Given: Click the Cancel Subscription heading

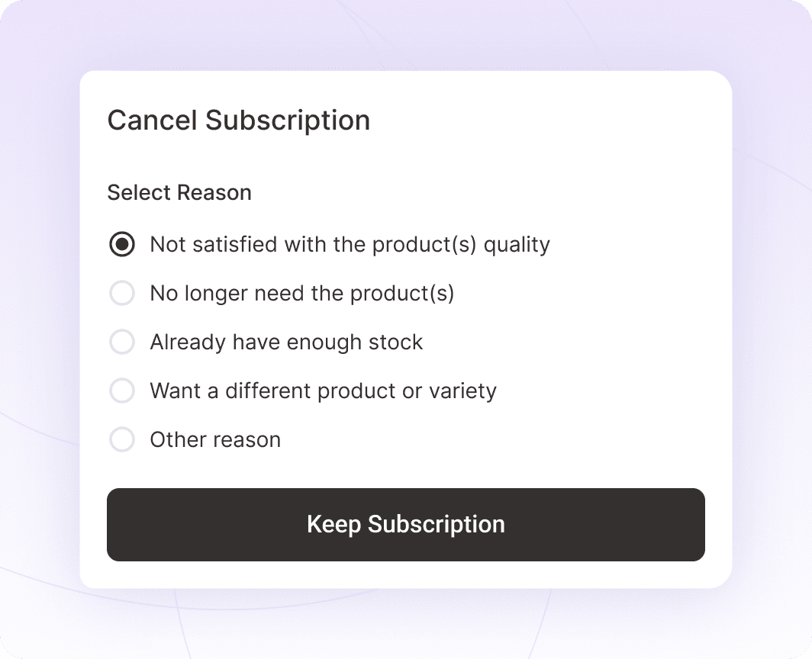Looking at the screenshot, I should pos(239,120).
